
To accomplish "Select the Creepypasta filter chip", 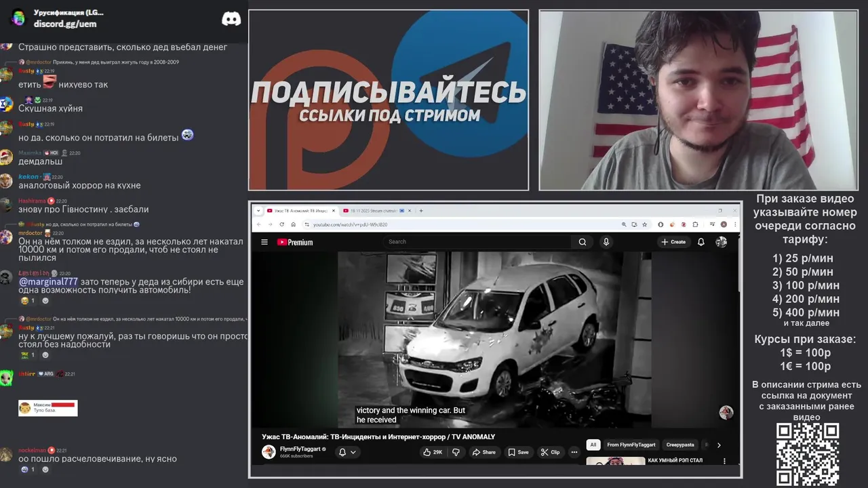I will coord(680,445).
